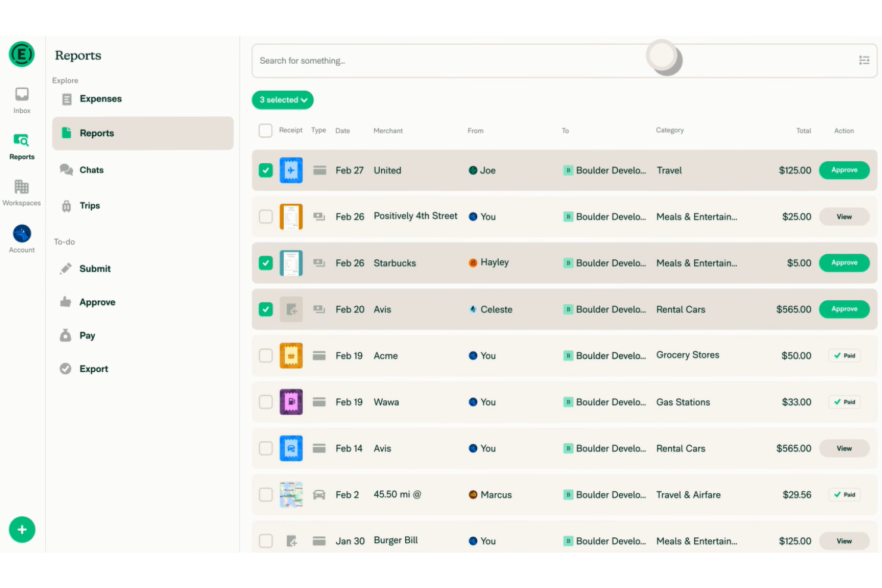Select the Submit pencil icon
Screen dimensions: 882x588
click(x=66, y=268)
